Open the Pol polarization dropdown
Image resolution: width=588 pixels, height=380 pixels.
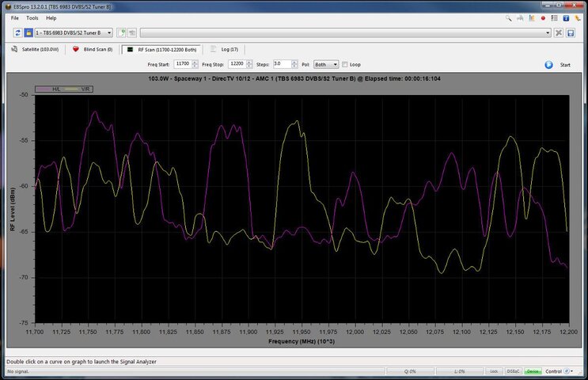coord(325,64)
